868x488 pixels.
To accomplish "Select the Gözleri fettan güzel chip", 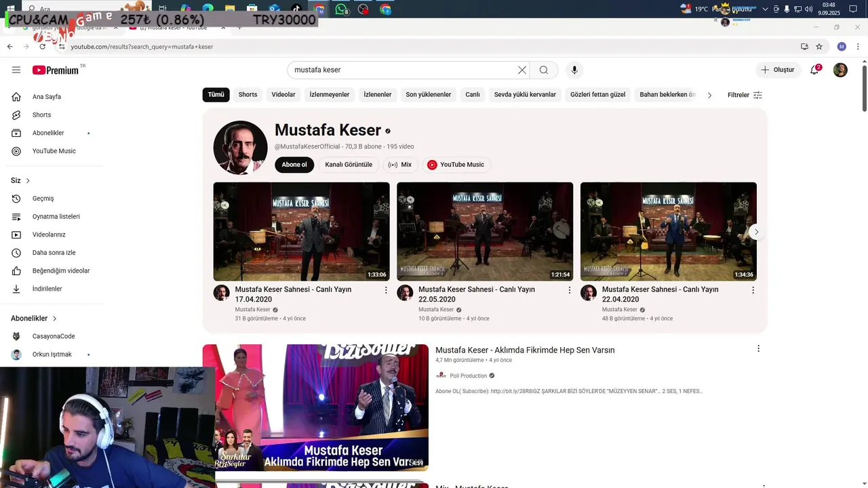I will click(x=598, y=95).
